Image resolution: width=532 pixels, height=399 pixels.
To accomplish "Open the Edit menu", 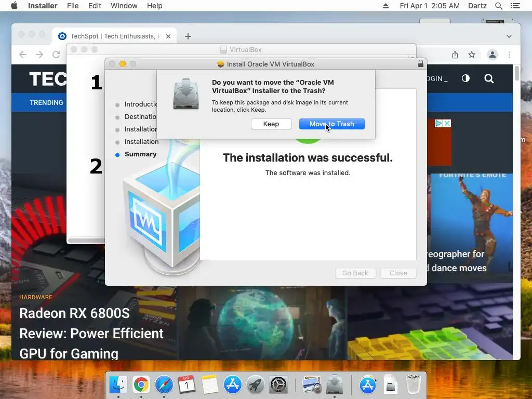I will 95,6.
